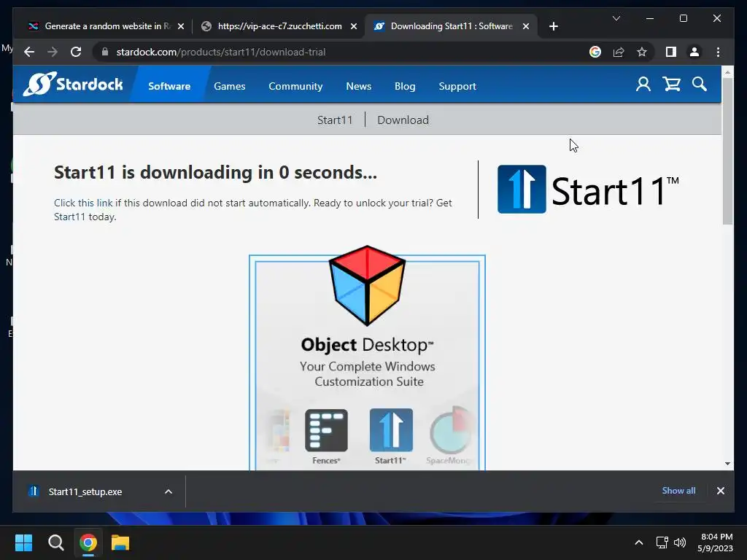The image size is (747, 560).
Task: Click the Object Desktop cube logo
Action: click(x=368, y=285)
